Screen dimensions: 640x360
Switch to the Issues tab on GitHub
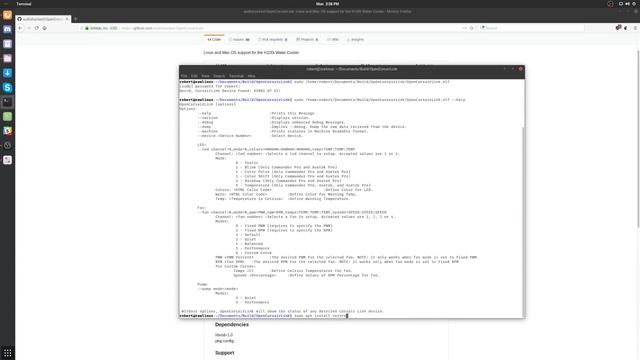239,40
